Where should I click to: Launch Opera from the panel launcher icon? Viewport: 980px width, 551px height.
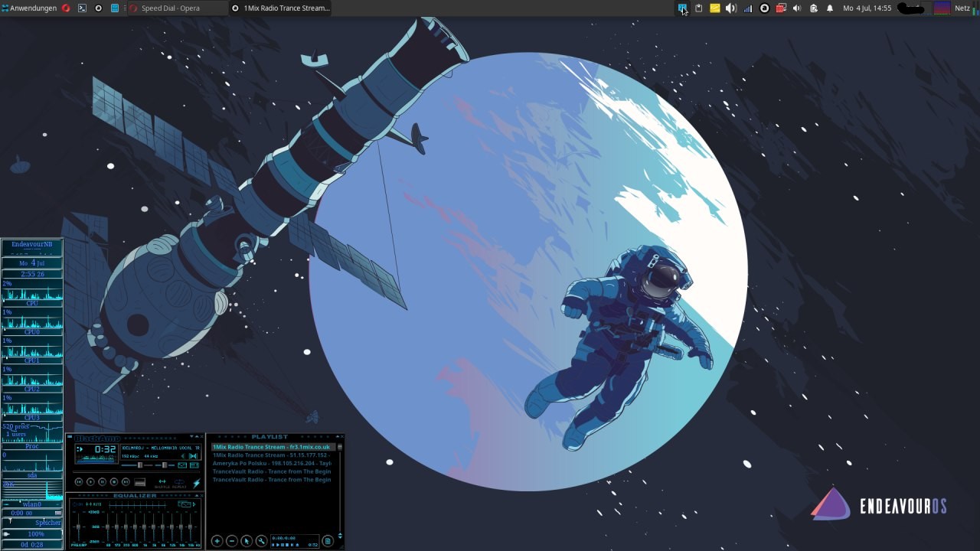coord(66,8)
